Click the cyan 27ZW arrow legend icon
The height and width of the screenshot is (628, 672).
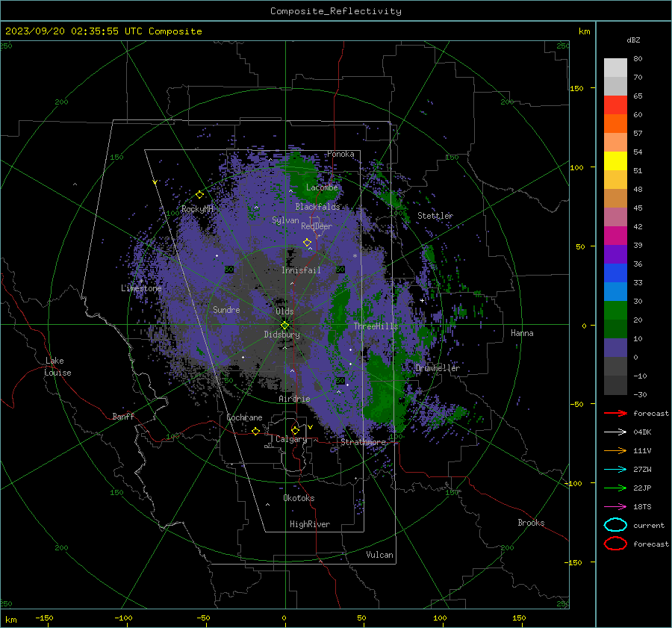click(x=615, y=470)
